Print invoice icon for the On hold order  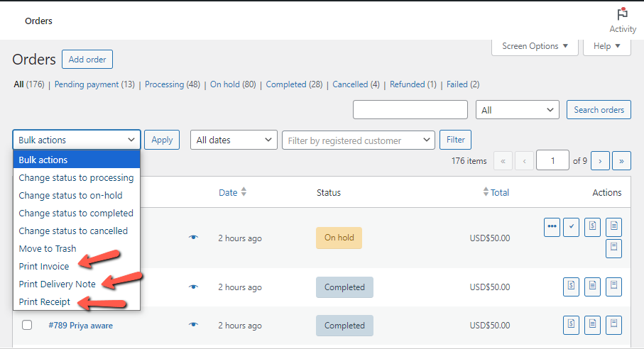pos(593,228)
